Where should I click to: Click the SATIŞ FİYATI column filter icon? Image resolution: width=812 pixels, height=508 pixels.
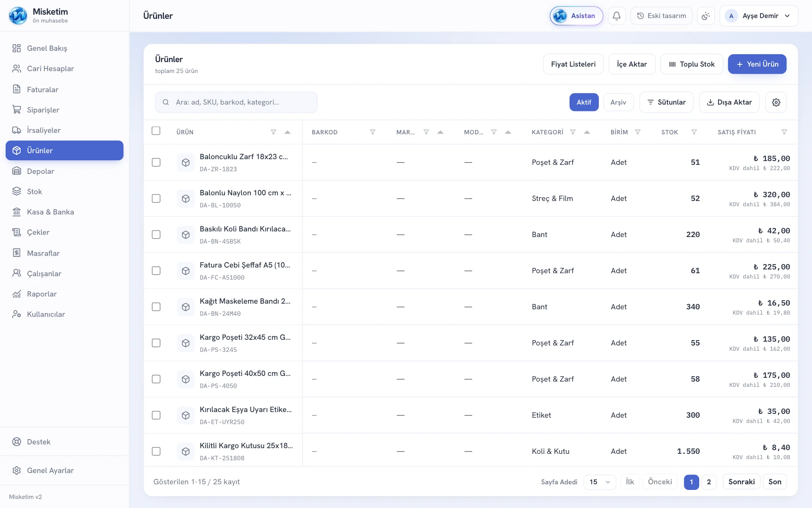[x=784, y=132]
